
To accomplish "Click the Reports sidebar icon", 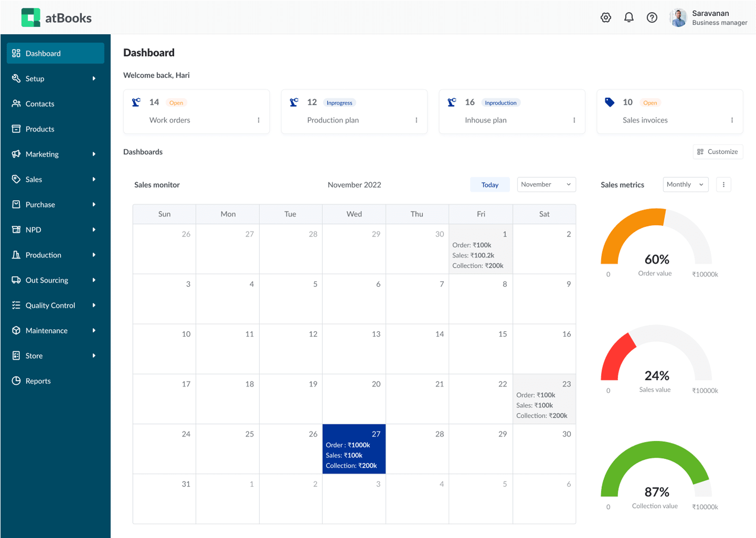I will coord(16,381).
